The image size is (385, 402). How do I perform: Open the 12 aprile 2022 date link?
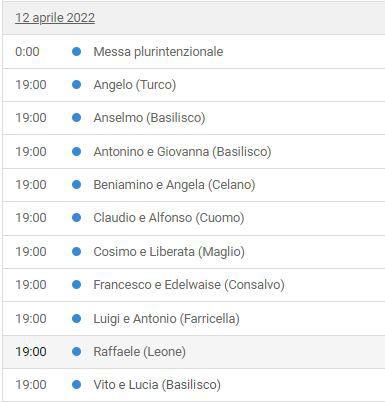pos(55,18)
